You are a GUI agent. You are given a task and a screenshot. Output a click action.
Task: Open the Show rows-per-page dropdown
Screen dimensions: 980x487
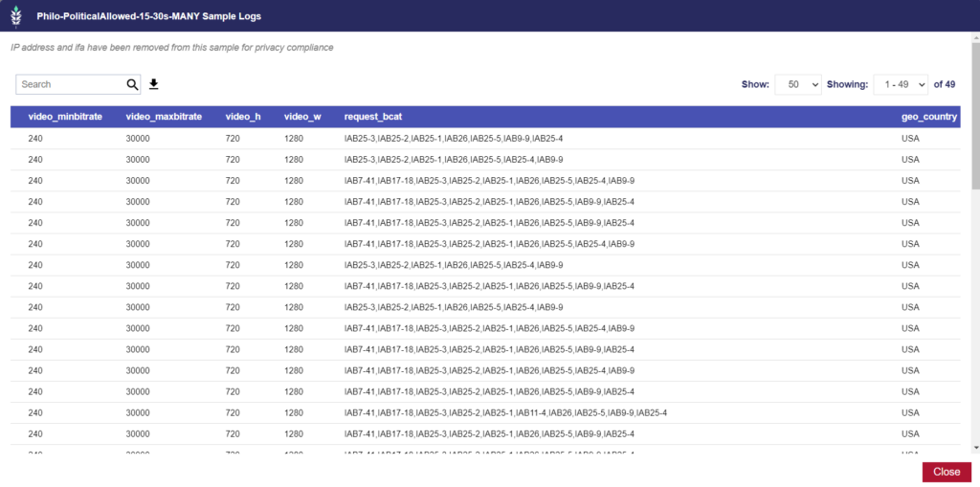coord(798,84)
